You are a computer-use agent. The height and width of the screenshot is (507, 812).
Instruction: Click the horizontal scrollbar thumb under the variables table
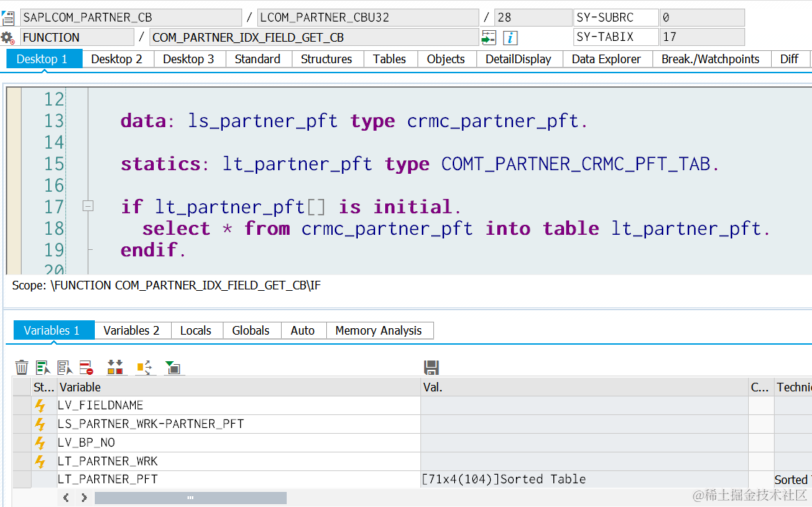pyautogui.click(x=190, y=498)
